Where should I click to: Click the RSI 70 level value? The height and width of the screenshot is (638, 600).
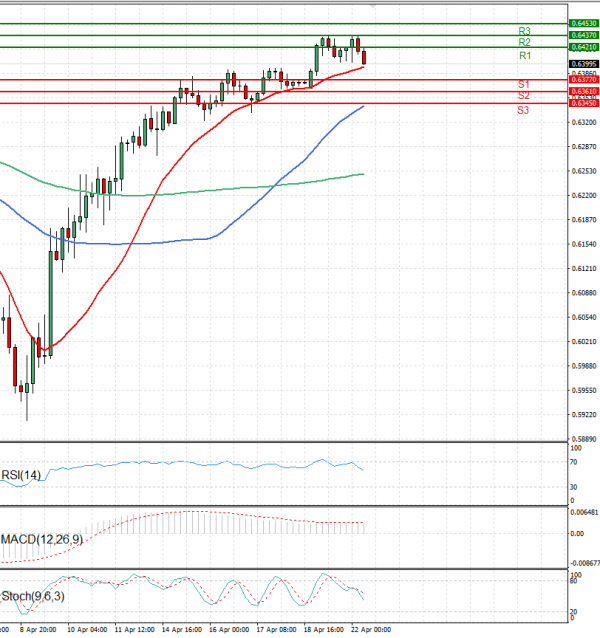point(574,462)
